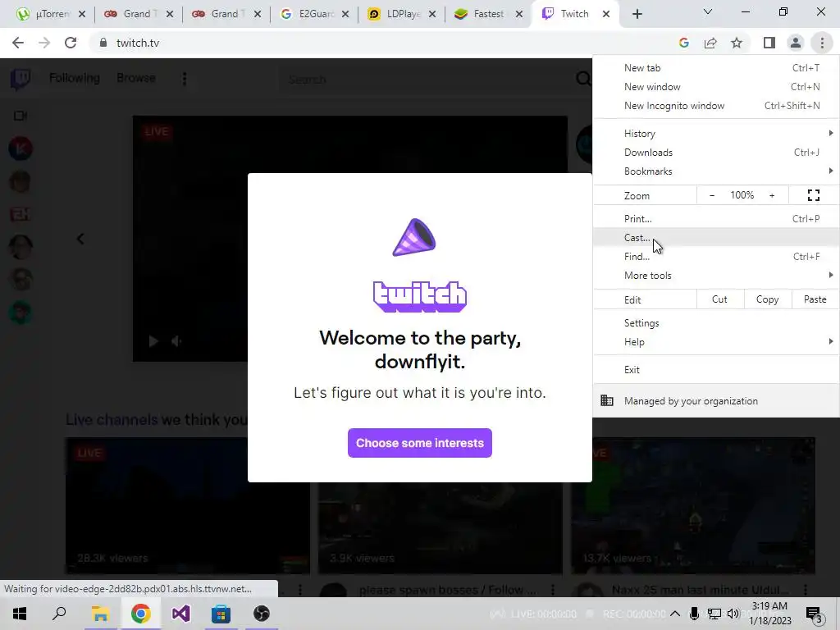Open the 13.7K viewers stream thumbnail
The height and width of the screenshot is (630, 840).
693,505
